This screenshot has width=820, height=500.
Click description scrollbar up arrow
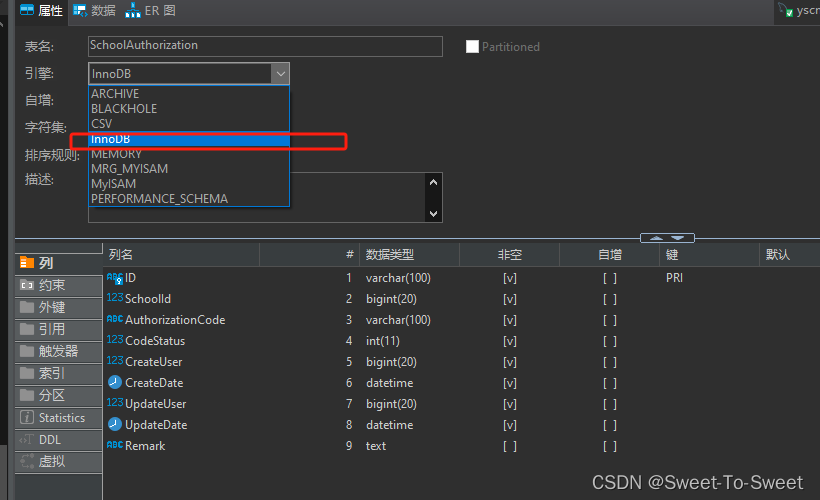(x=433, y=183)
